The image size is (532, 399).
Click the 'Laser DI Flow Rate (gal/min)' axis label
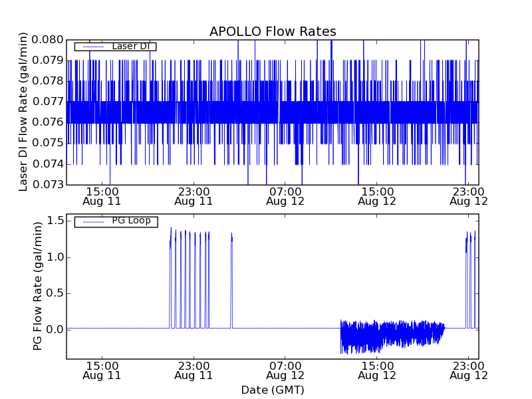click(23, 112)
